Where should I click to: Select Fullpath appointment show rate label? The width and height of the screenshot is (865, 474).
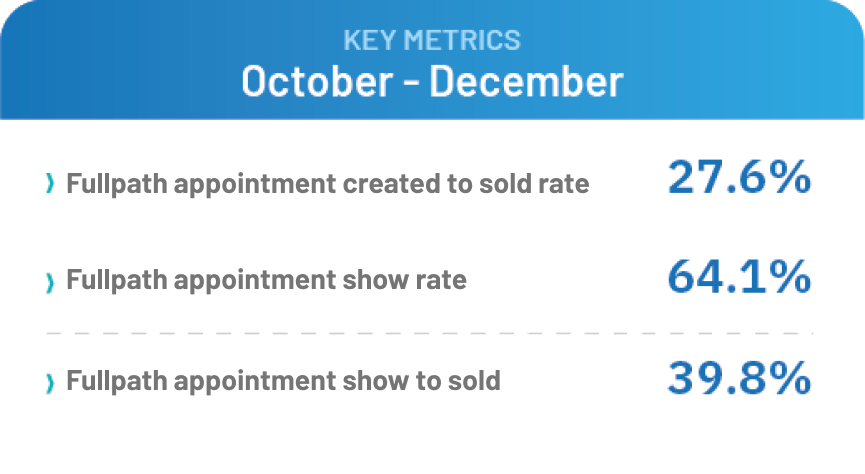(266, 281)
